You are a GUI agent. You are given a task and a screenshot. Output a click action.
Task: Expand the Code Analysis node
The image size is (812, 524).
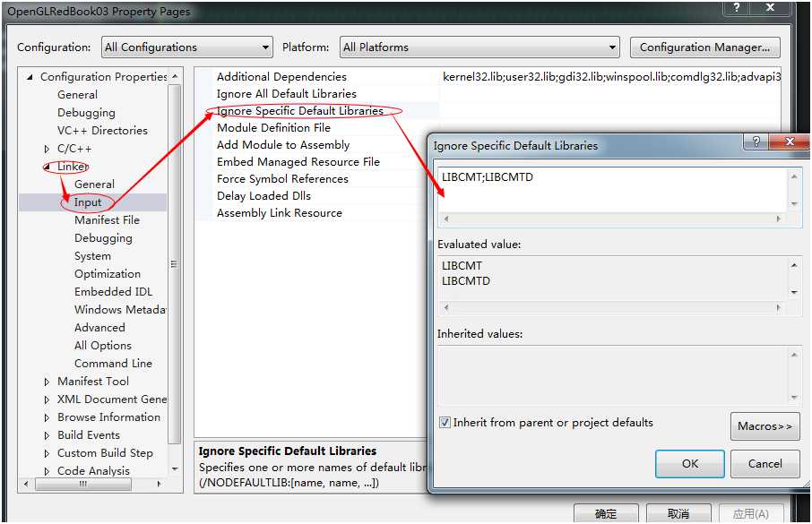coord(48,472)
